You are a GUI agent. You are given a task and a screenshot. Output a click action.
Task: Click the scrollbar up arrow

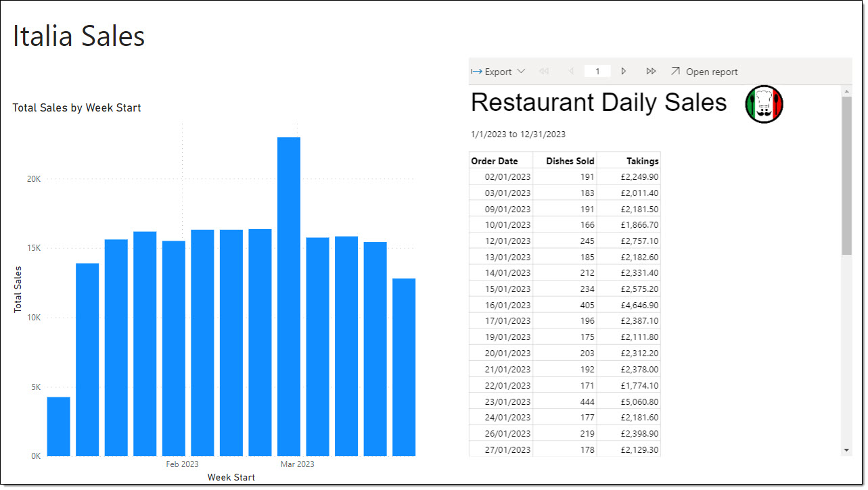pyautogui.click(x=847, y=91)
